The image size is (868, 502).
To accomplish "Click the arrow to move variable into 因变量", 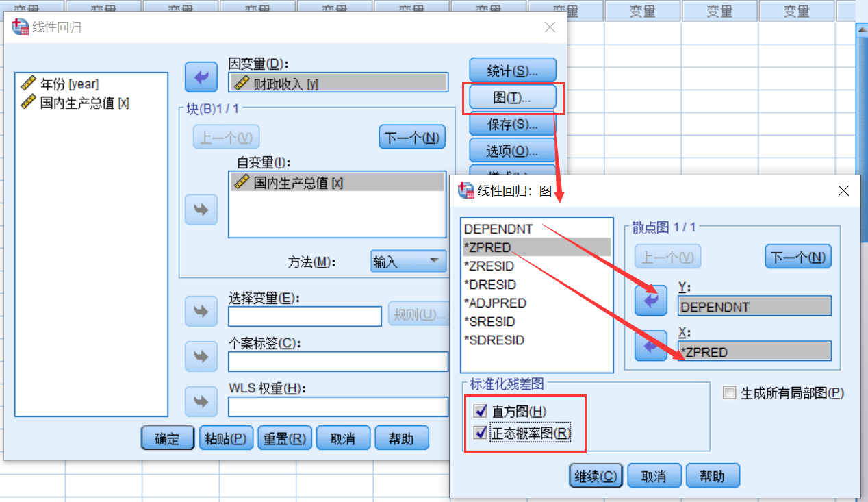I will tap(201, 77).
